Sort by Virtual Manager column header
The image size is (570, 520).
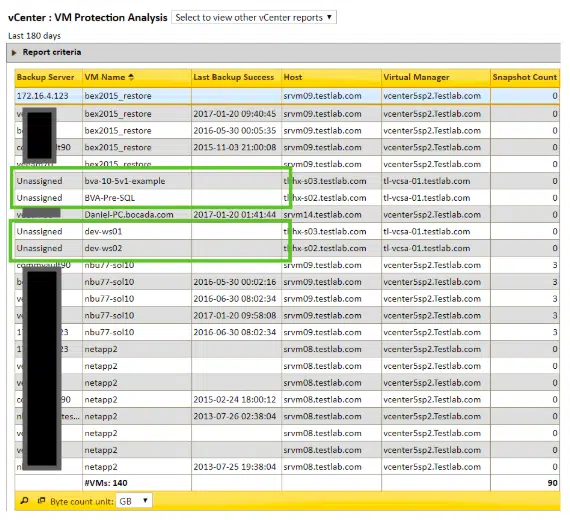(416, 77)
